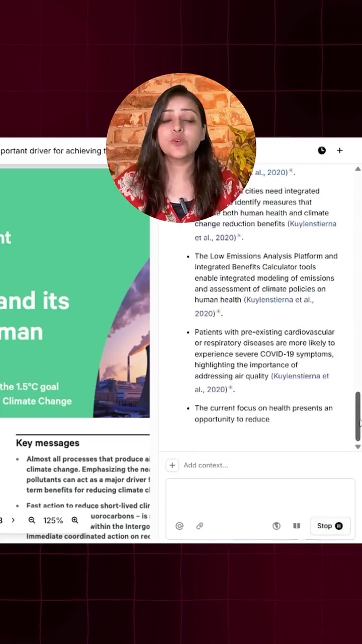The height and width of the screenshot is (644, 362).
Task: Click the Add context placeholder text
Action: coord(205,465)
